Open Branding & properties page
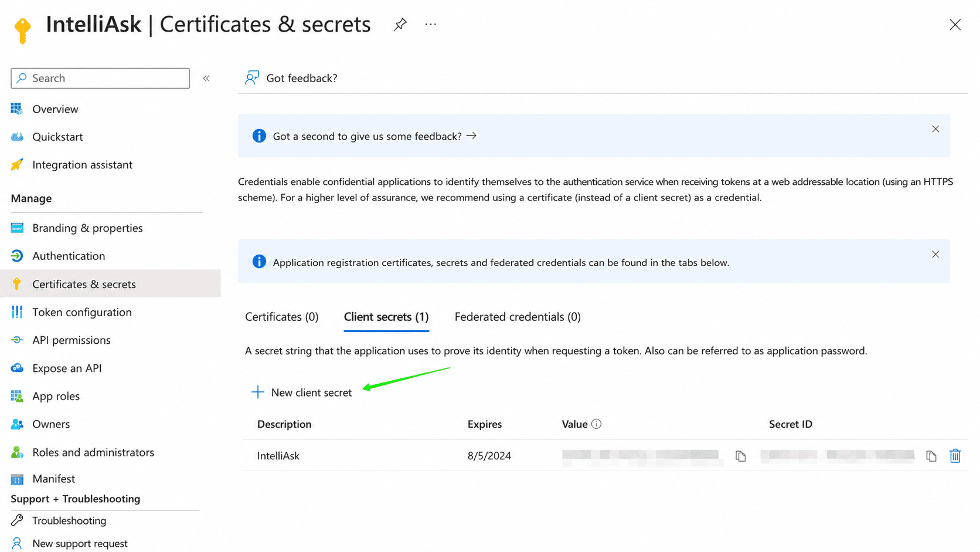Image resolution: width=980 pixels, height=552 pixels. pos(87,228)
